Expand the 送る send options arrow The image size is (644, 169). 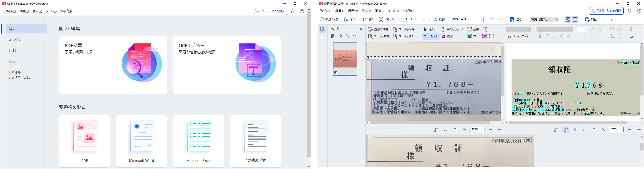(x=525, y=19)
